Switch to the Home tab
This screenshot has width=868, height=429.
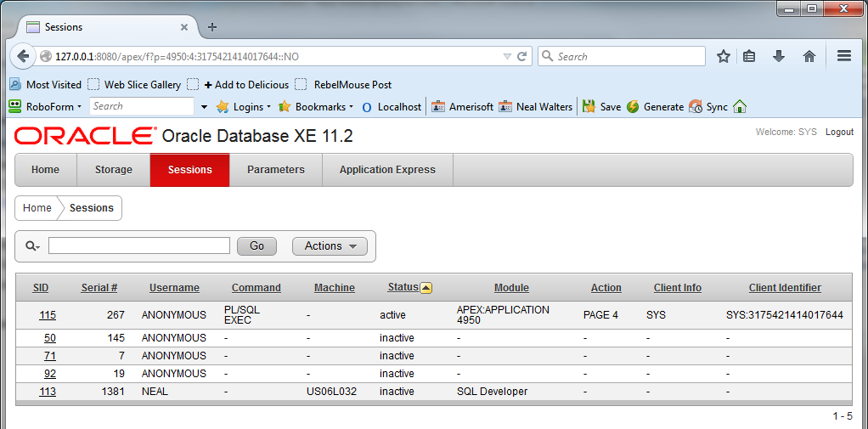pos(45,170)
